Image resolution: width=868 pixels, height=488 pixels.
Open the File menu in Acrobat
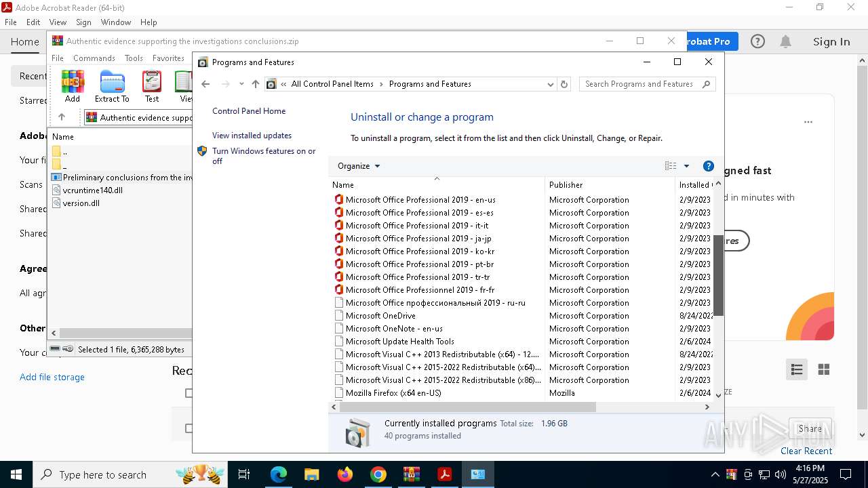click(11, 22)
